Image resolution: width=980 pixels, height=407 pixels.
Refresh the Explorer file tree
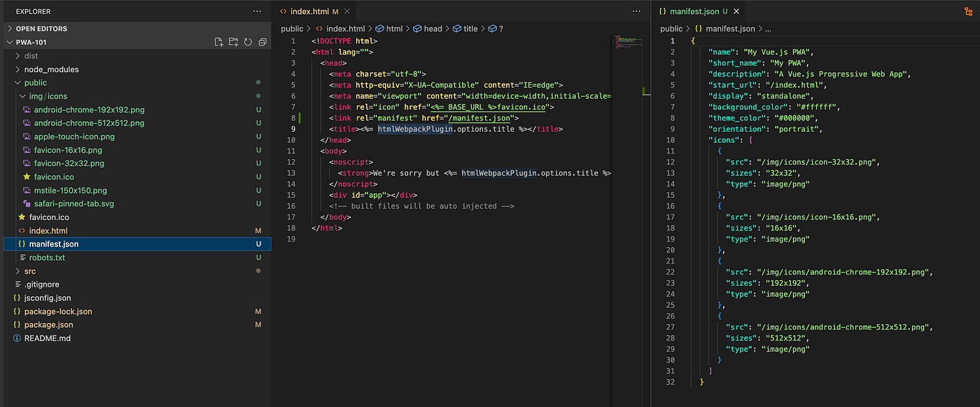248,42
